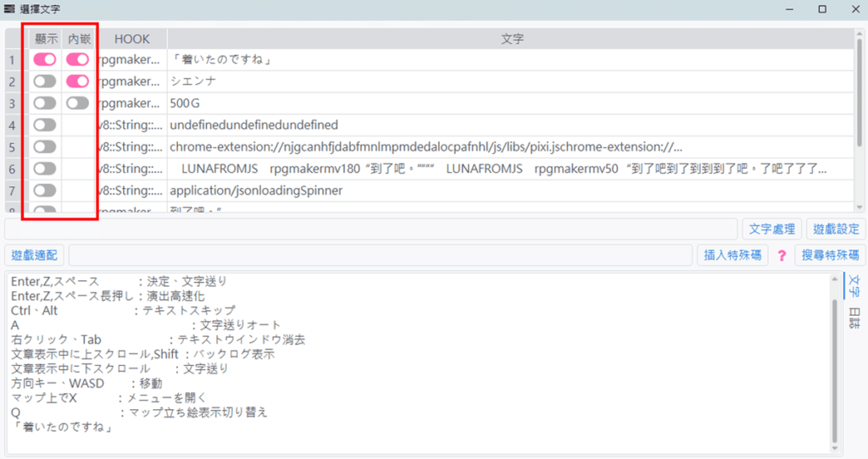This screenshot has height=459, width=868.
Task: Click the app icon in title bar
Action: pyautogui.click(x=9, y=8)
